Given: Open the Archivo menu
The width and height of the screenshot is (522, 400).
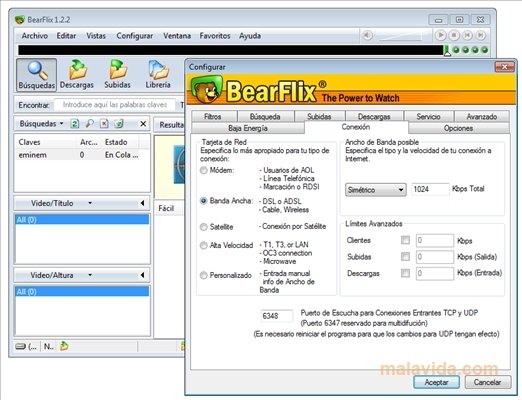Looking at the screenshot, I should click(x=35, y=36).
